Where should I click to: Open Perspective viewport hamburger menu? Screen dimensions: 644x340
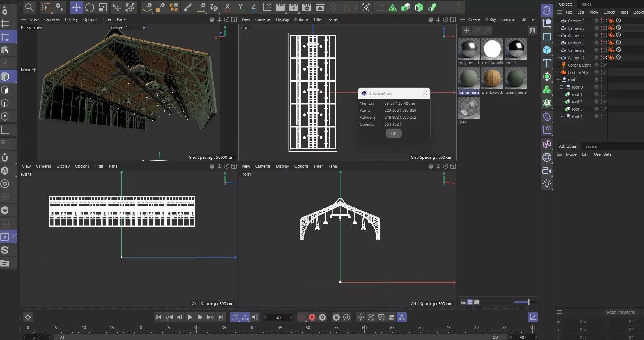point(24,19)
